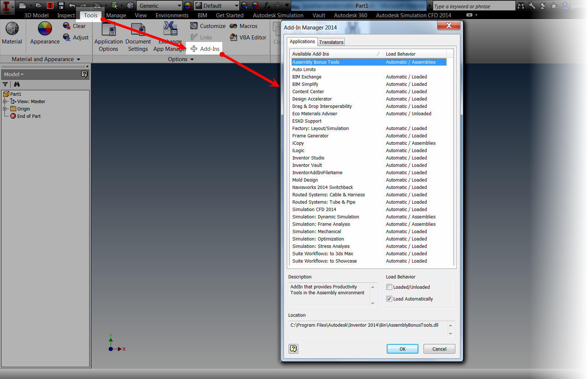The width and height of the screenshot is (588, 379).
Task: Click the help icon in Model browser header
Action: coord(84,74)
